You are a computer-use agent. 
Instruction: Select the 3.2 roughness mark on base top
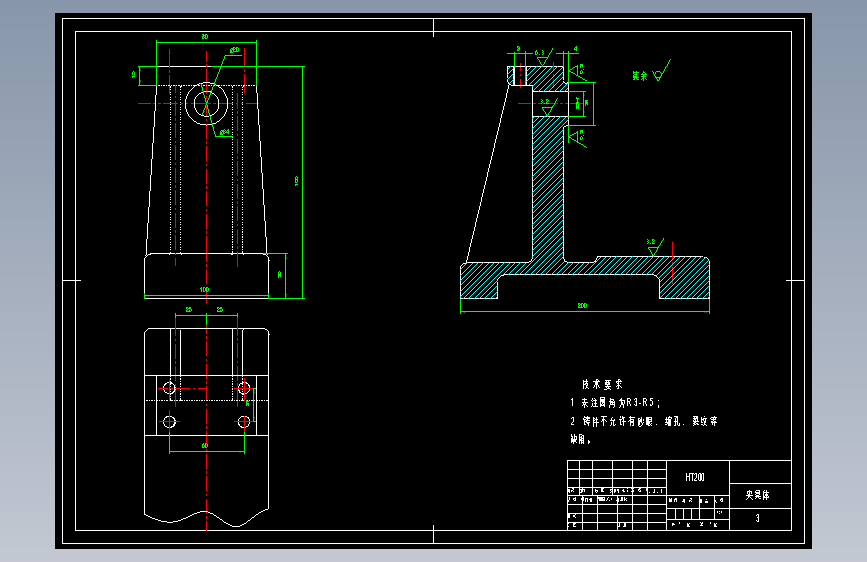tap(655, 247)
